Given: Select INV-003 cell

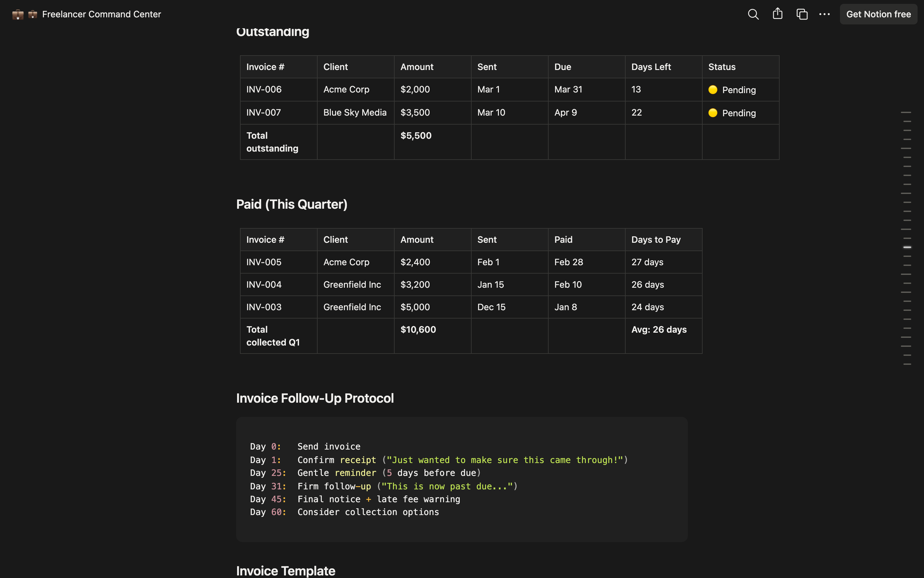Looking at the screenshot, I should coord(278,307).
